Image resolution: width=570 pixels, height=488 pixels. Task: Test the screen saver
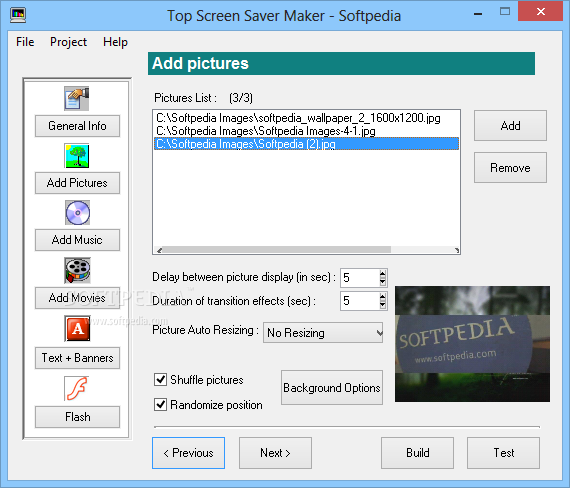pos(503,453)
